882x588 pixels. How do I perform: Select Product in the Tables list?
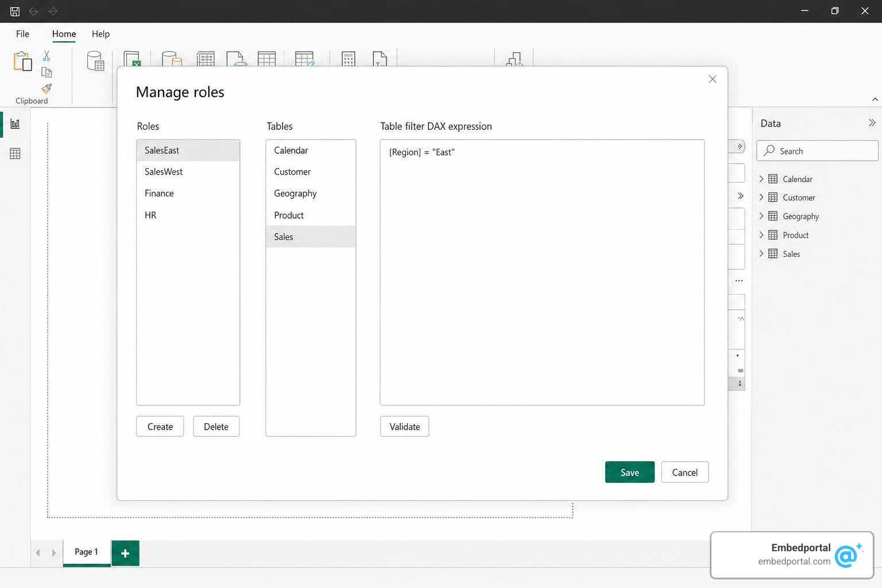pyautogui.click(x=311, y=215)
